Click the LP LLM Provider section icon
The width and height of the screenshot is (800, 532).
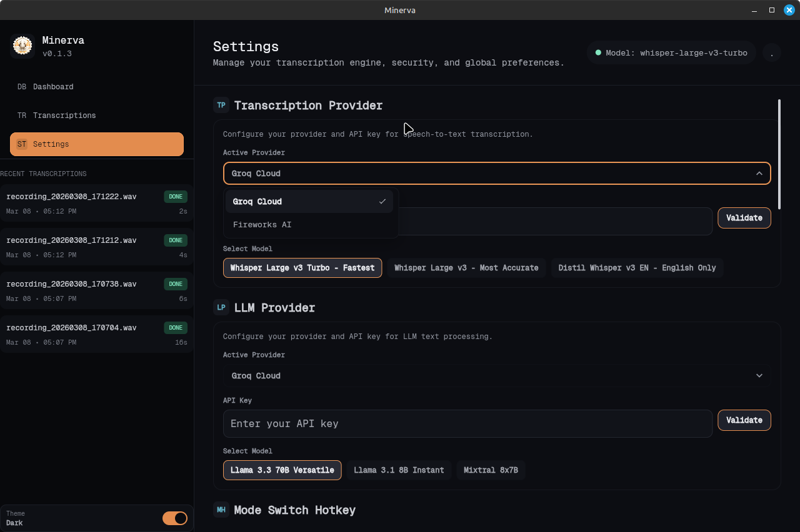(x=221, y=307)
